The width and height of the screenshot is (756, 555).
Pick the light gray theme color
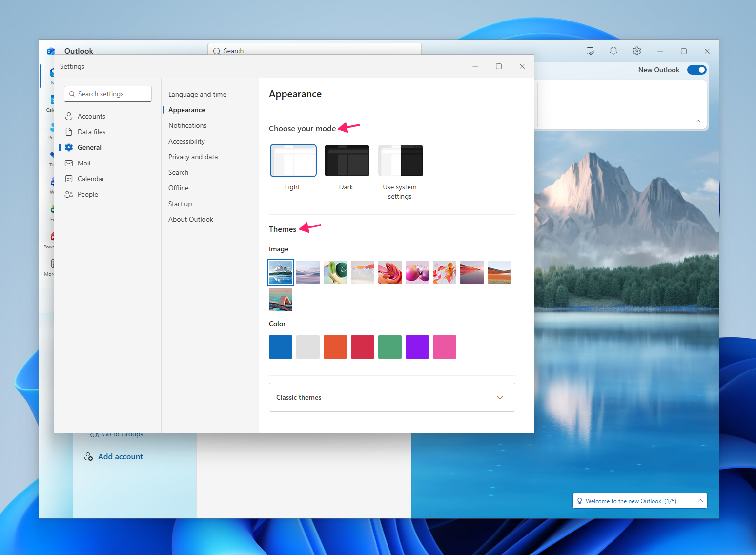pos(308,347)
